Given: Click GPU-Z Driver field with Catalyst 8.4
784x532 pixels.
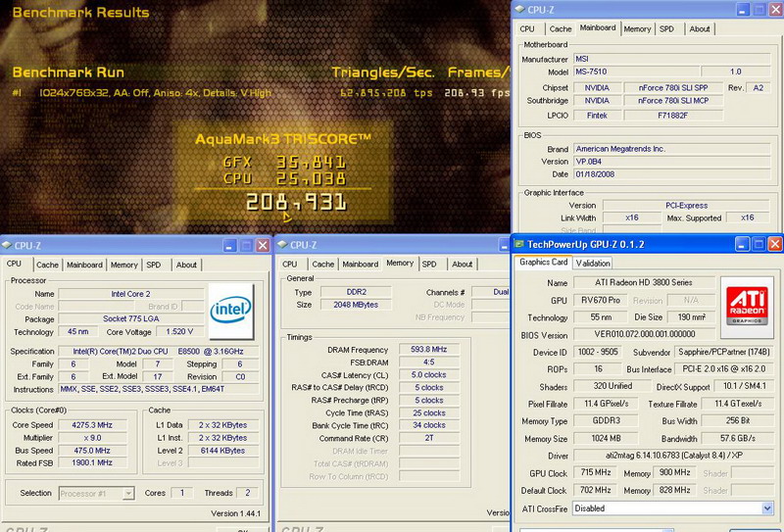Looking at the screenshot, I should [673, 456].
